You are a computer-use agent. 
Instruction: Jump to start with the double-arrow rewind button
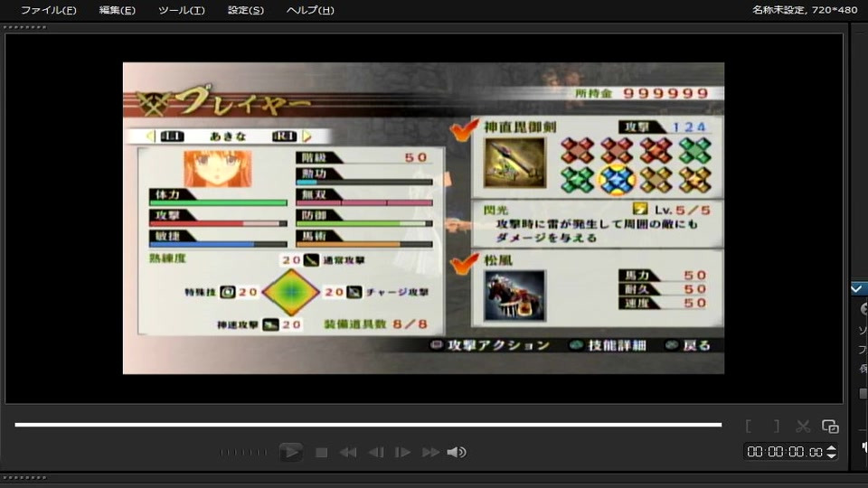coord(347,453)
